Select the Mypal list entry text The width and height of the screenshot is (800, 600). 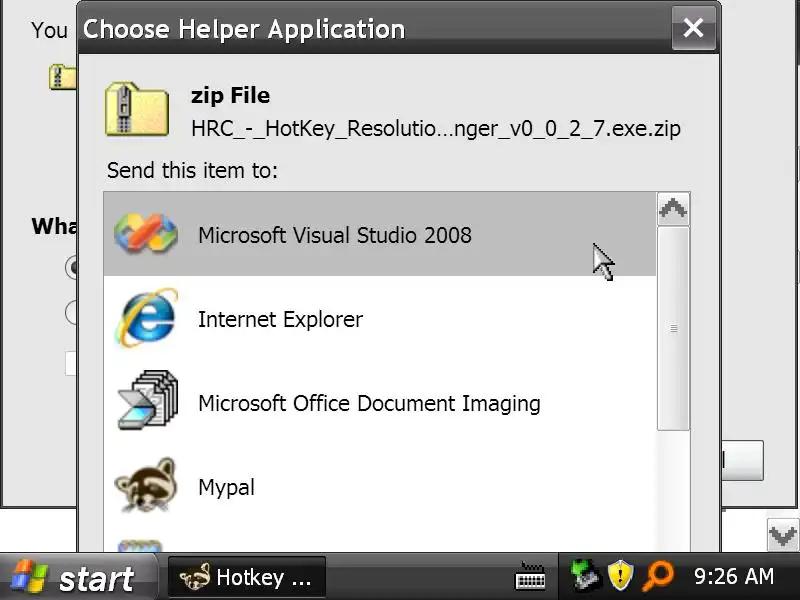[x=226, y=487]
